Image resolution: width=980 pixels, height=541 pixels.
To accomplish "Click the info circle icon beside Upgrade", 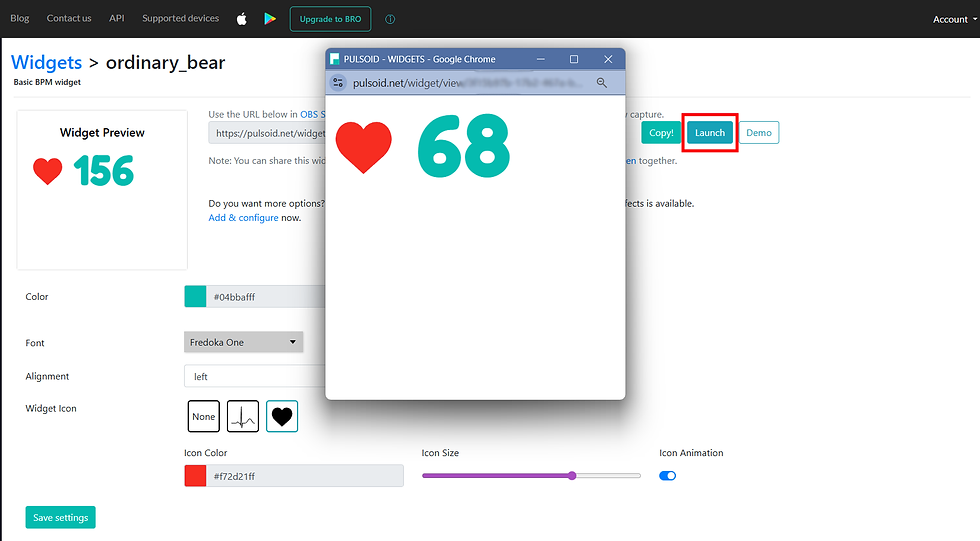I will (390, 19).
